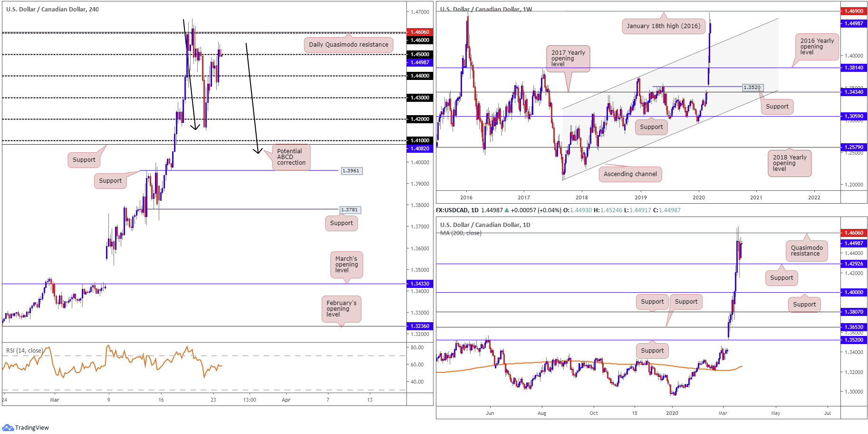The image size is (868, 434).
Task: Click the 60.00 RSI scale value
Action: point(417,365)
